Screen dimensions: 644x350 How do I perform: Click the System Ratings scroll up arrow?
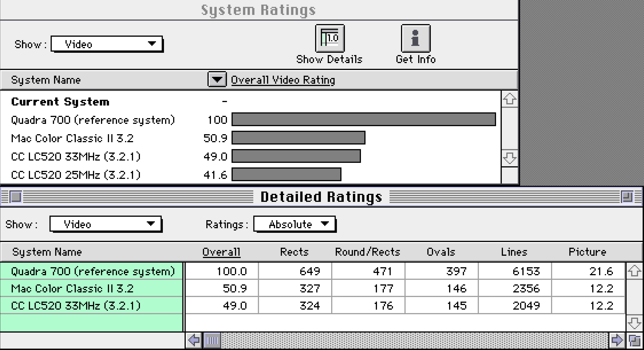click(x=510, y=99)
